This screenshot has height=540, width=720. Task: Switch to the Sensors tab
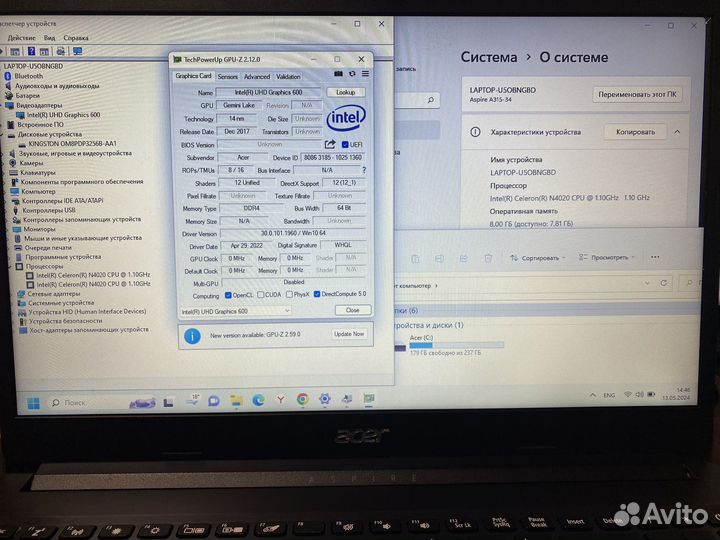click(x=228, y=77)
